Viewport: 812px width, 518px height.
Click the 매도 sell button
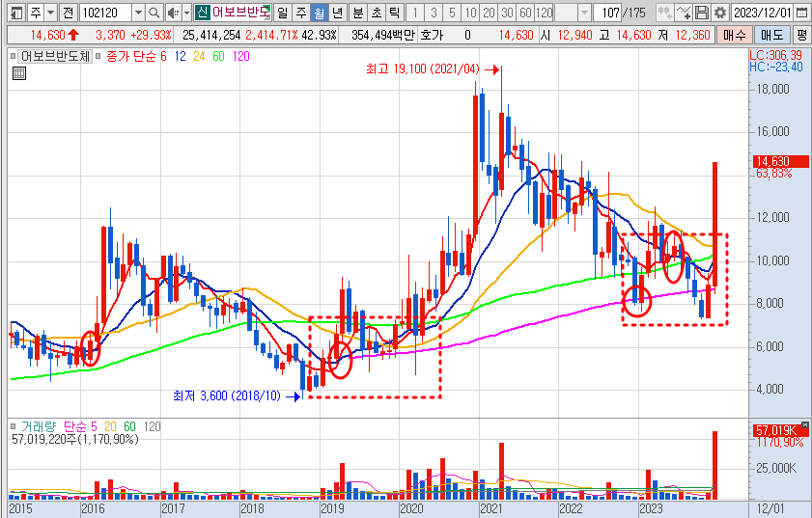point(771,35)
